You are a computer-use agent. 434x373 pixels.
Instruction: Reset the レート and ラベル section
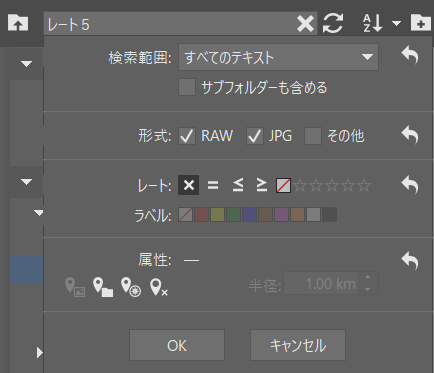[x=410, y=184]
